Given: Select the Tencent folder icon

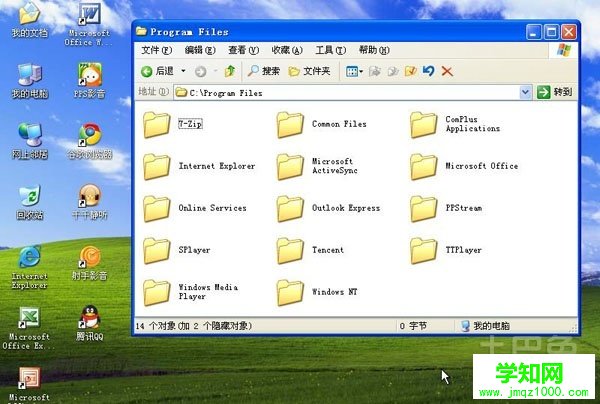Looking at the screenshot, I should tap(290, 251).
